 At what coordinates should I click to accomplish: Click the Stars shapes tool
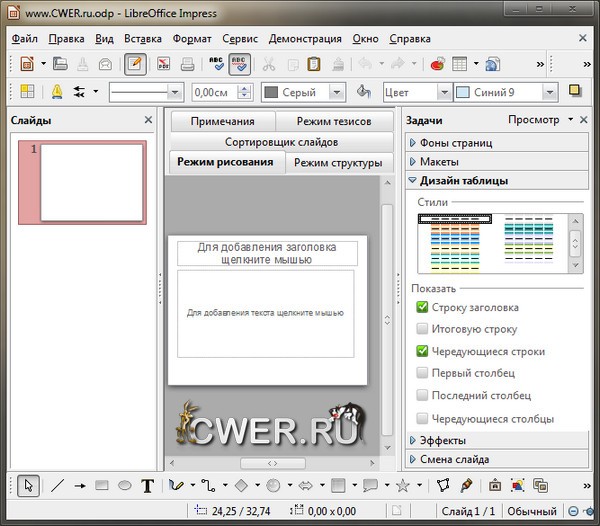tap(403, 486)
